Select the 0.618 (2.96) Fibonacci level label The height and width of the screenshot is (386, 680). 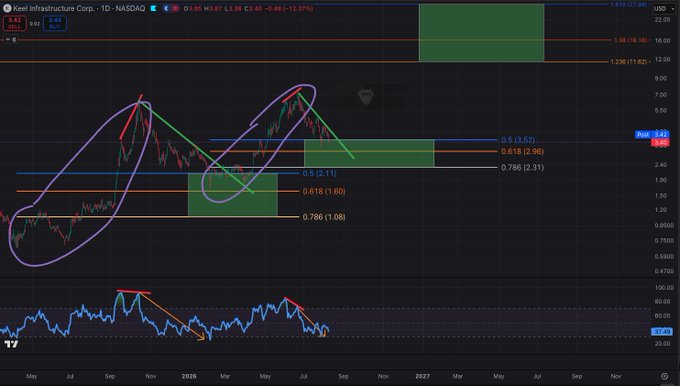(522, 151)
